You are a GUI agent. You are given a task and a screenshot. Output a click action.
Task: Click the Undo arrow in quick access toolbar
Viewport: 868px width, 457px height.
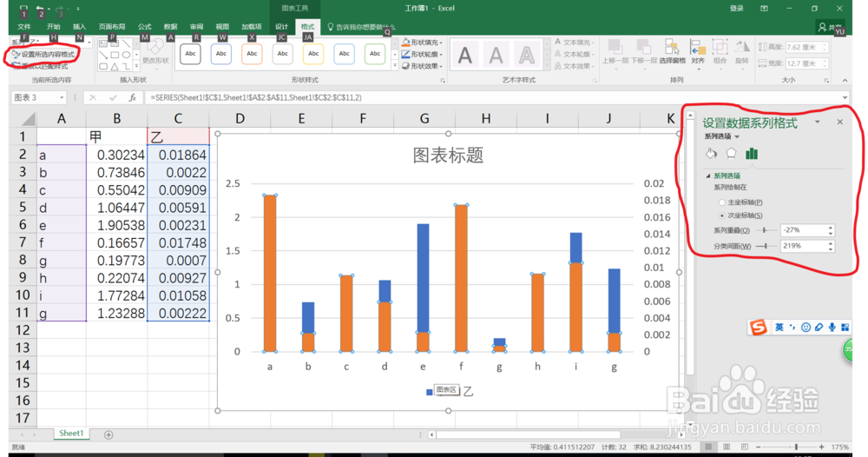click(40, 9)
